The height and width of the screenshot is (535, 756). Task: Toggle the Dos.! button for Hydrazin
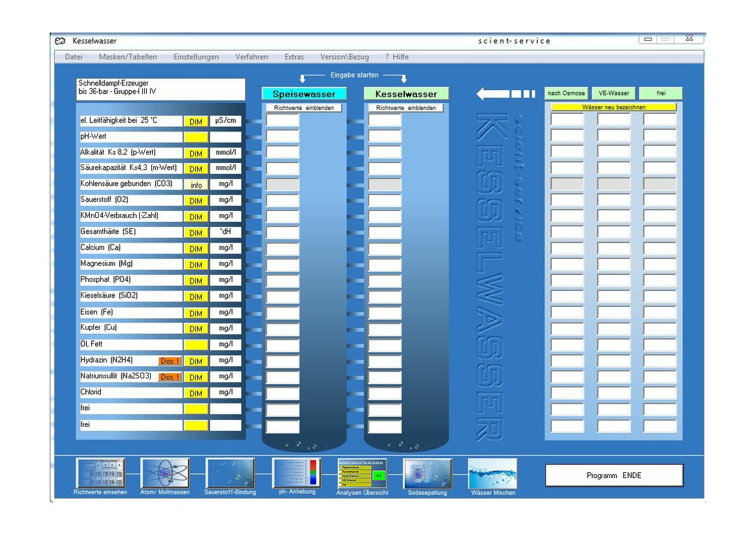(170, 361)
